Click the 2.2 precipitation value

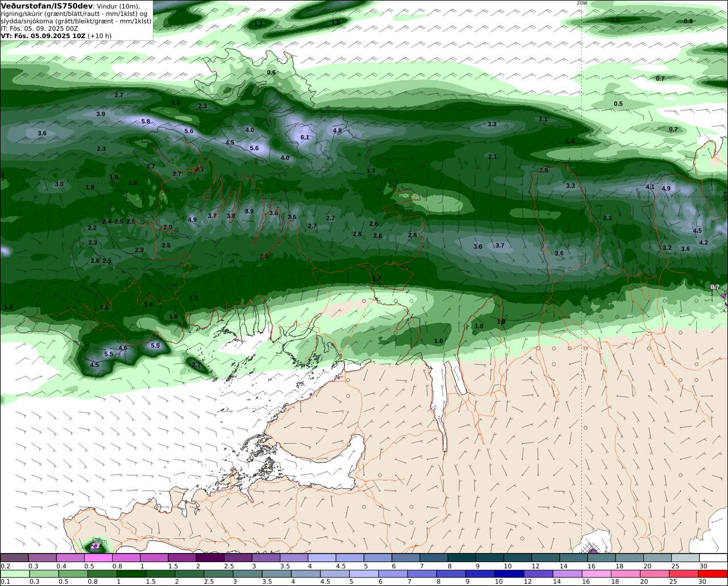(x=92, y=228)
